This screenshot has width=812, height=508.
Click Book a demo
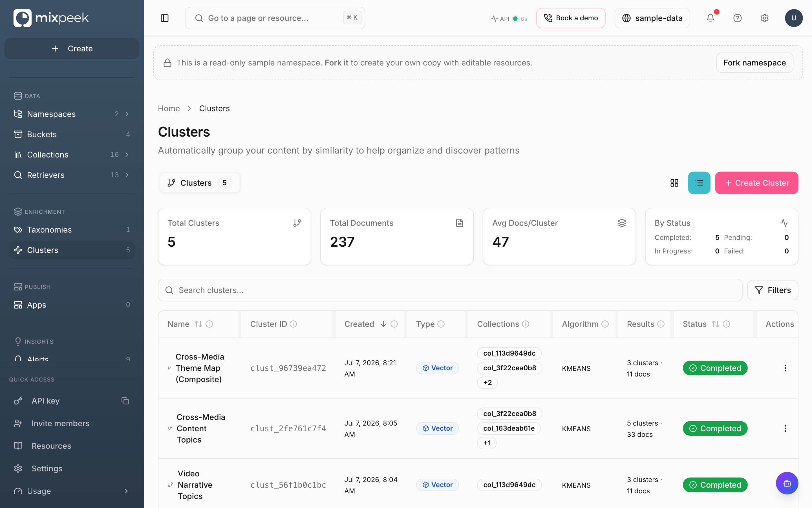570,18
